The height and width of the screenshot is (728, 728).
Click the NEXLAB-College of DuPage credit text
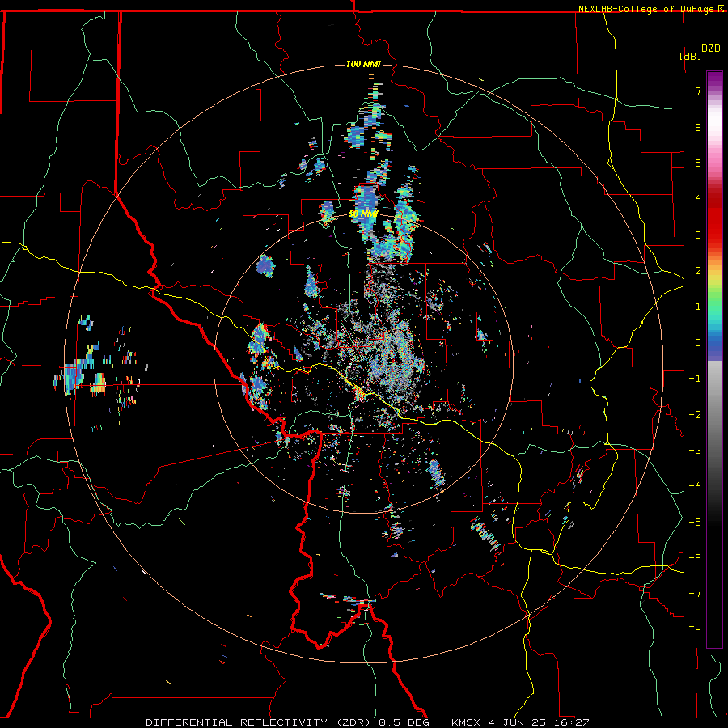[x=645, y=9]
